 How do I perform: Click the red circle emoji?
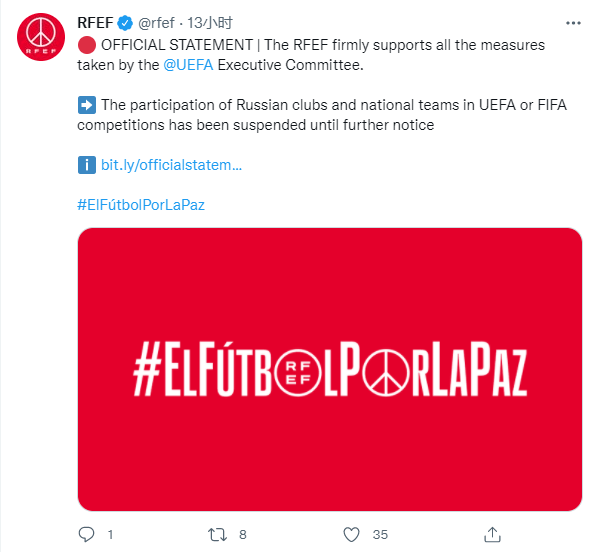87,45
